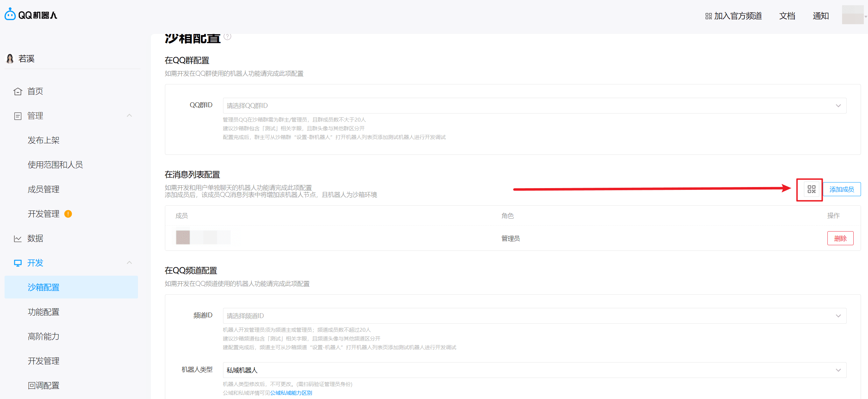Click the QQ机器人 logo icon

point(10,14)
